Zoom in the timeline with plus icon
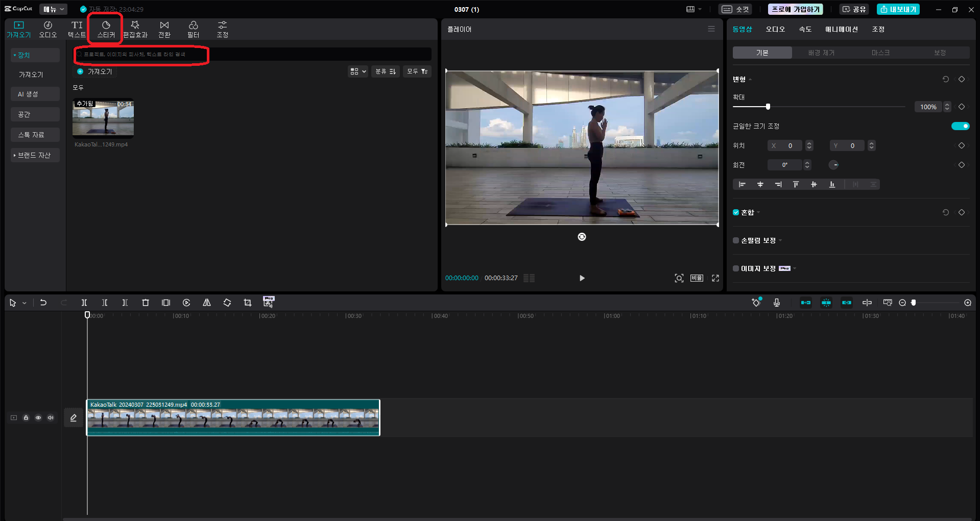The height and width of the screenshot is (521, 980). tap(968, 303)
